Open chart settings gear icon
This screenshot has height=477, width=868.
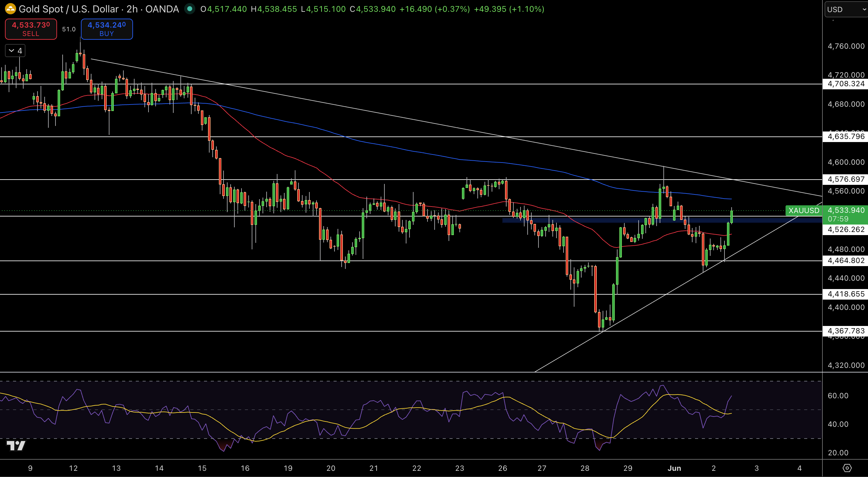(847, 468)
